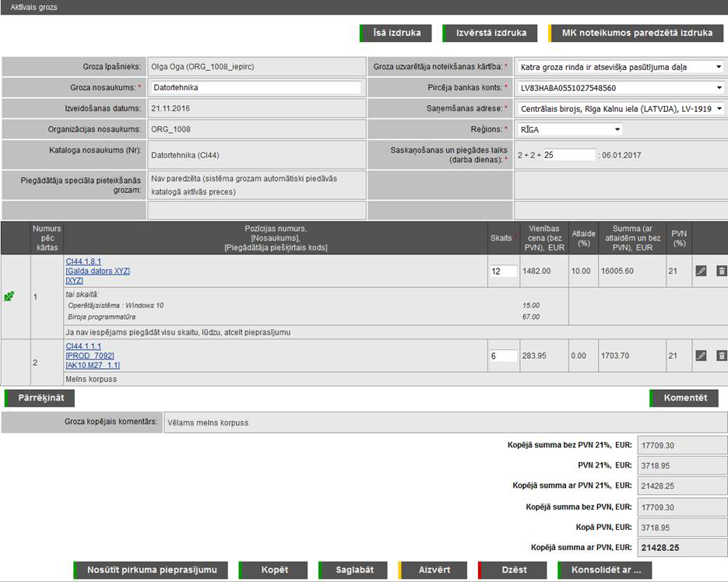Screen dimensions: 728x582
Task: Delete row 2 using the trash icon
Action: 721,356
